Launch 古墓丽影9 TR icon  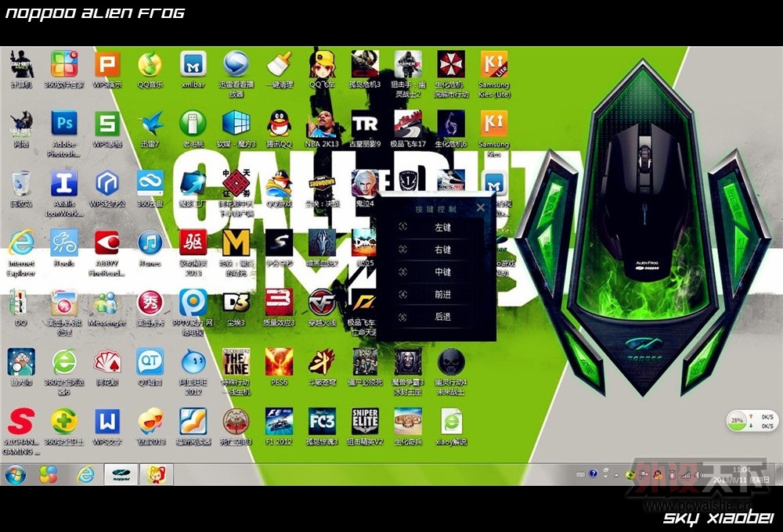coord(365,124)
